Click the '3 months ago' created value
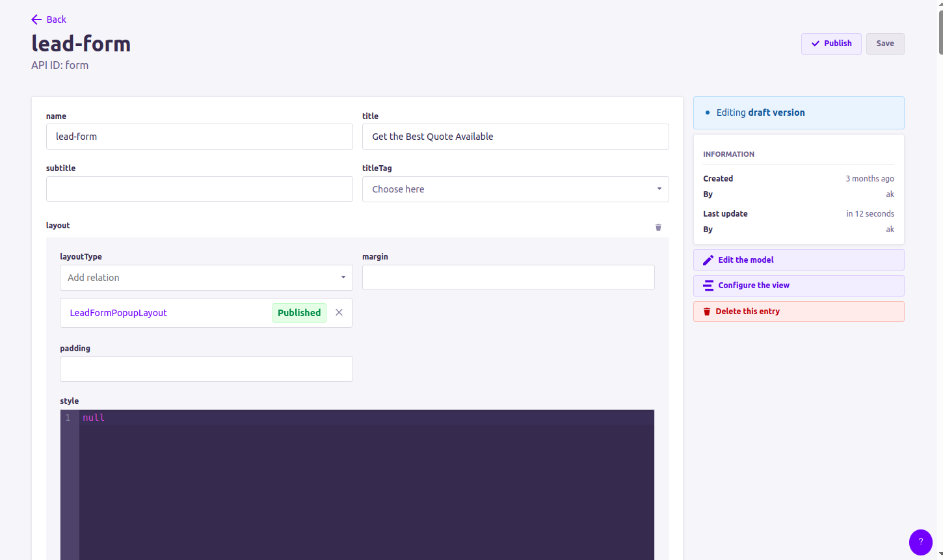The width and height of the screenshot is (943, 560). [x=870, y=179]
